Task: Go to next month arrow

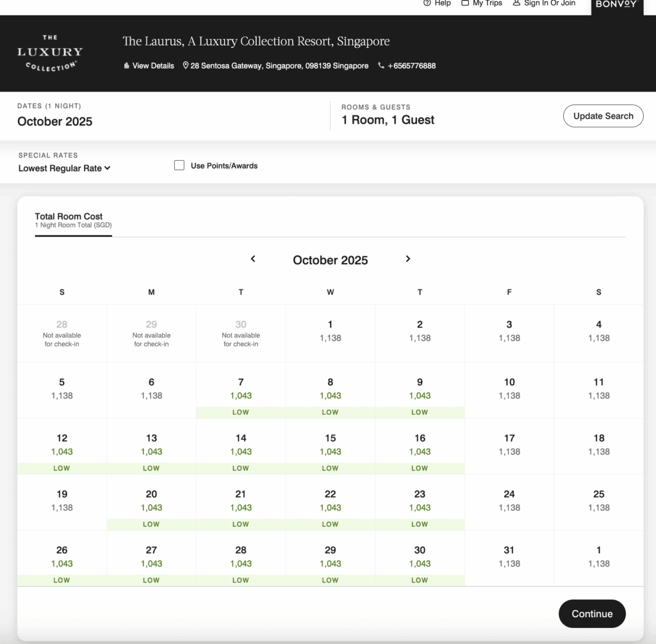Action: tap(408, 259)
